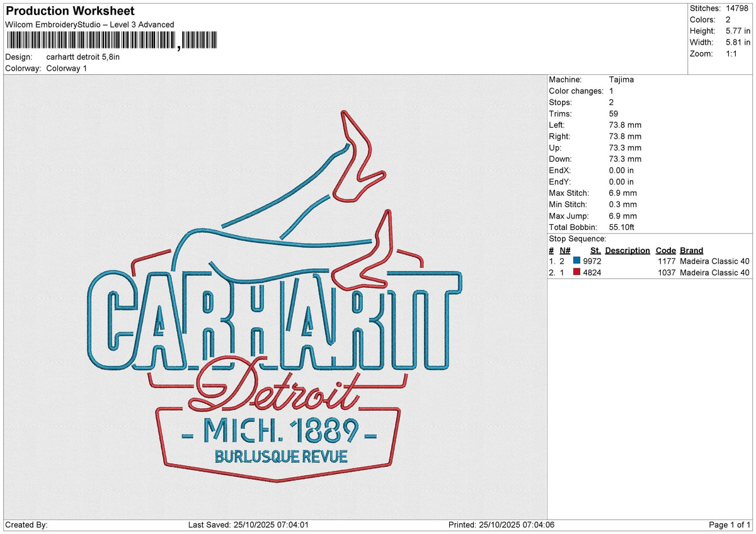The width and height of the screenshot is (756, 534).
Task: Click the 'Code' column header
Action: coord(666,250)
